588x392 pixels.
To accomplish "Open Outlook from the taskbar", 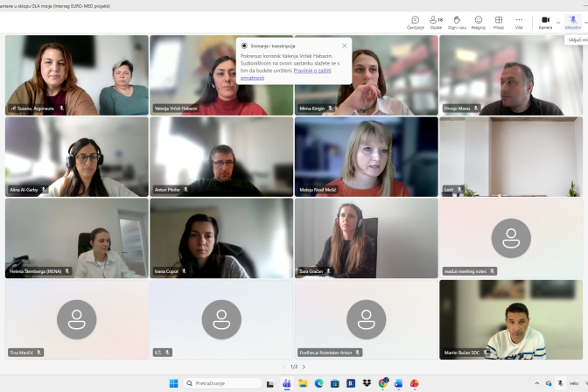I will (x=398, y=383).
